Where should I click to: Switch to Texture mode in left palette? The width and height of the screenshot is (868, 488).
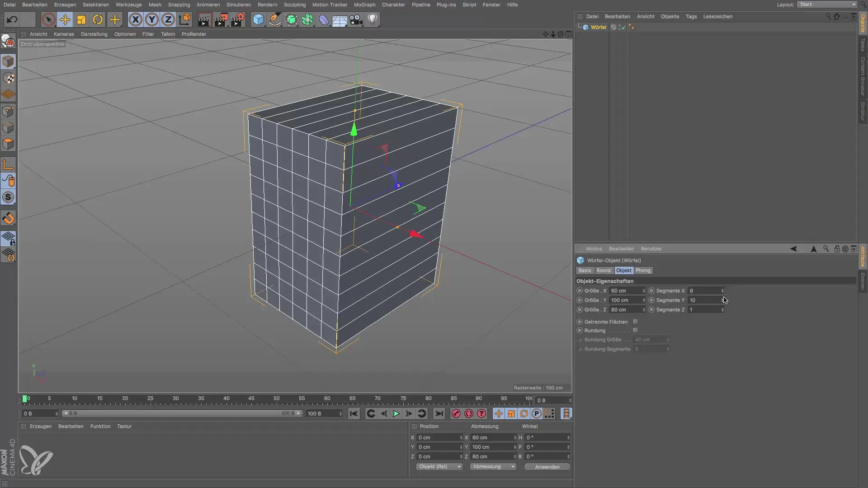tap(8, 78)
